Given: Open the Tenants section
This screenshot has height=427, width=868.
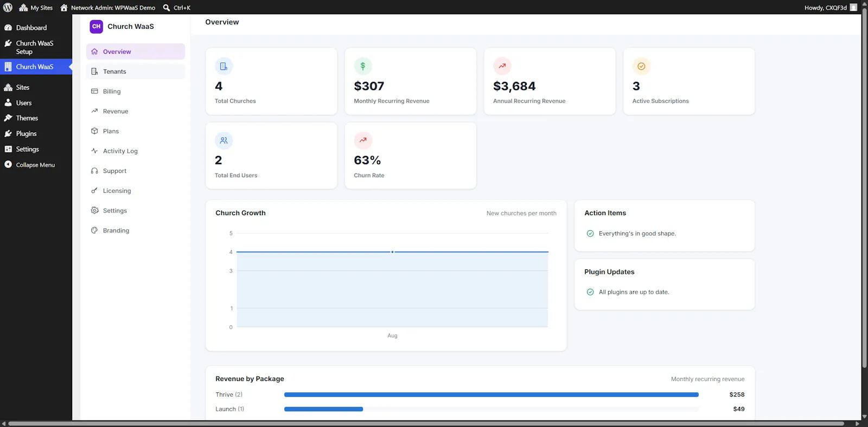Looking at the screenshot, I should 136,72.
